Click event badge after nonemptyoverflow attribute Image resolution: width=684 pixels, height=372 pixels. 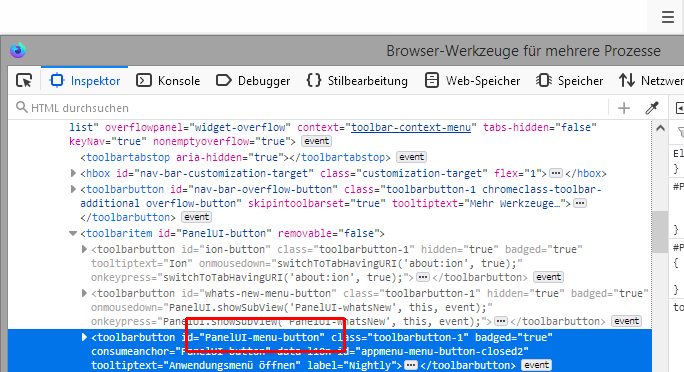point(316,141)
